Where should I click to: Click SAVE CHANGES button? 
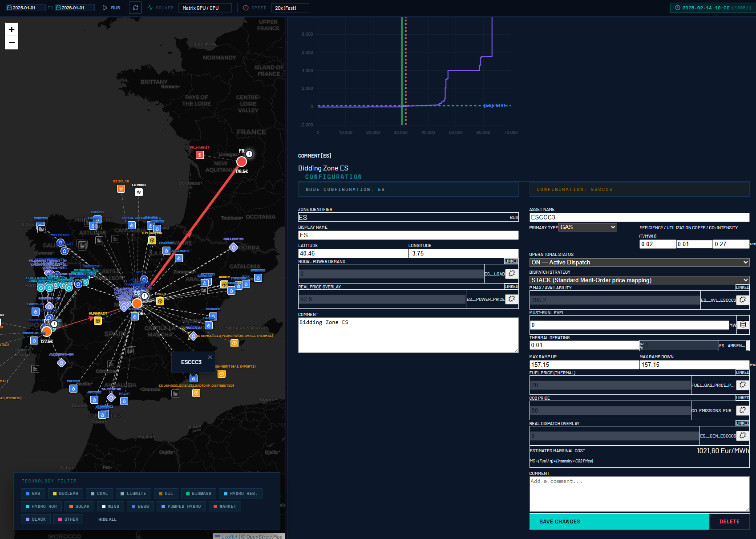(x=619, y=522)
